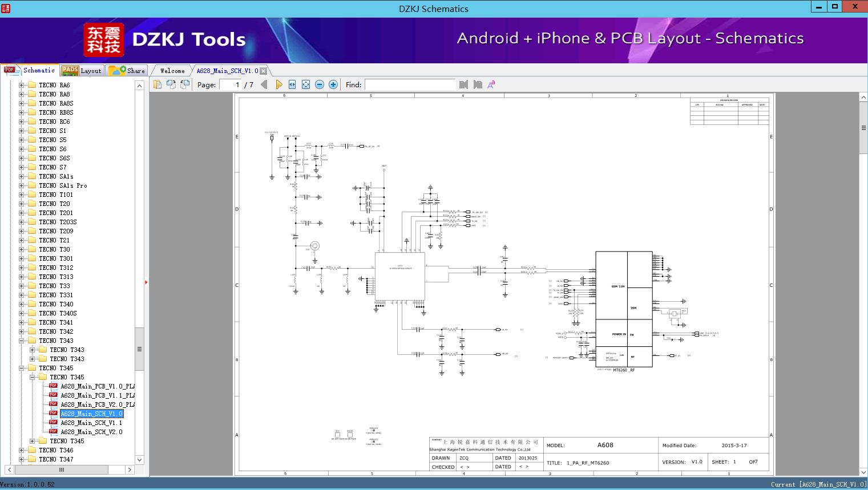The width and height of the screenshot is (868, 490).
Task: Click find previous result icon
Action: pyautogui.click(x=463, y=84)
